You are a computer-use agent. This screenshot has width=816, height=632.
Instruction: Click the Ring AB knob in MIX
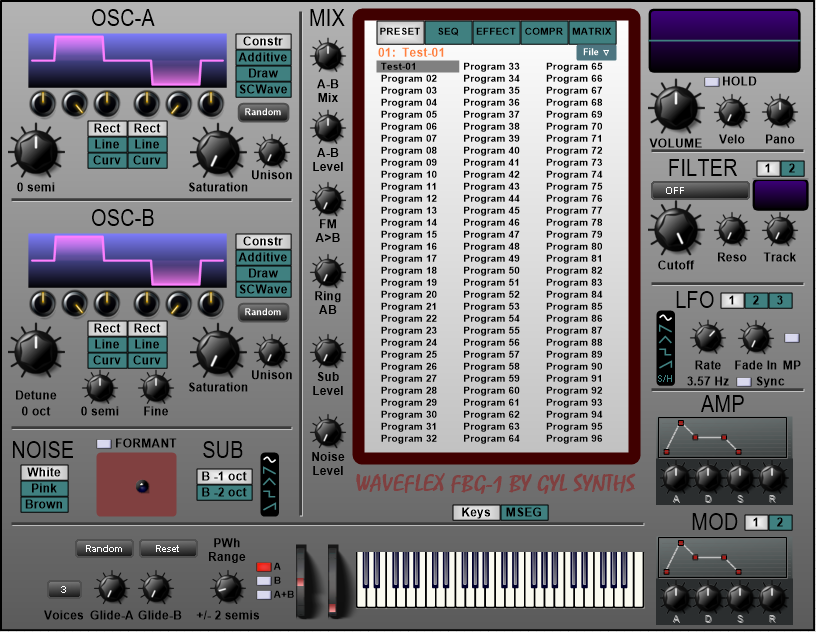(x=328, y=271)
